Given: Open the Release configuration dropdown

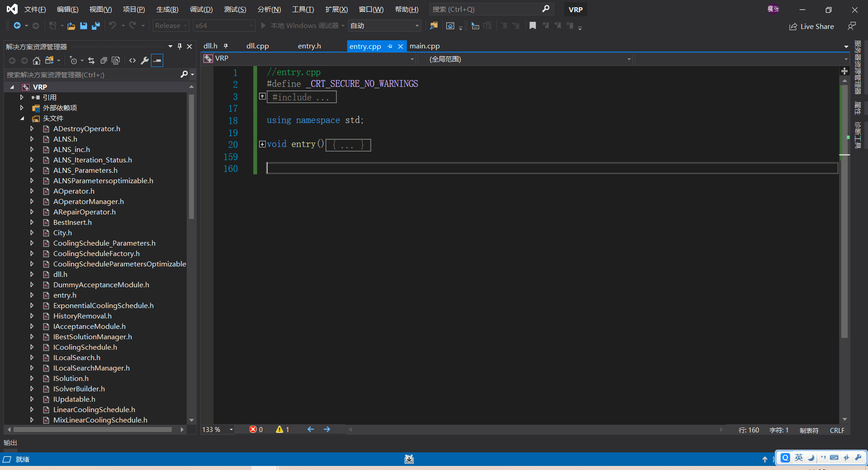Looking at the screenshot, I should (x=185, y=26).
